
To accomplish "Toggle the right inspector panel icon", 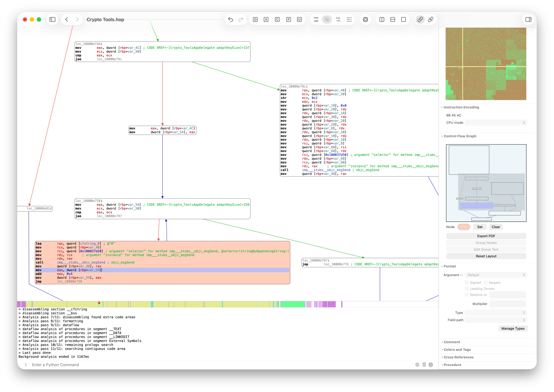I will coord(528,19).
